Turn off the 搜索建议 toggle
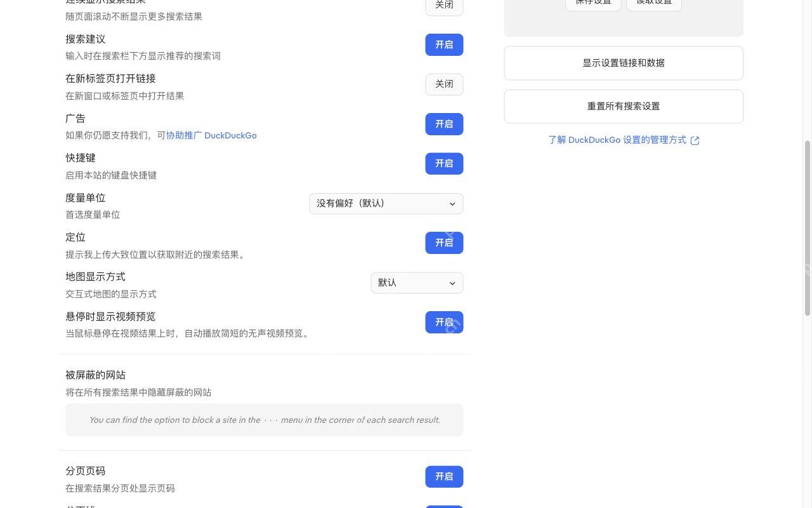Viewport: 812px width, 508px height. 444,45
